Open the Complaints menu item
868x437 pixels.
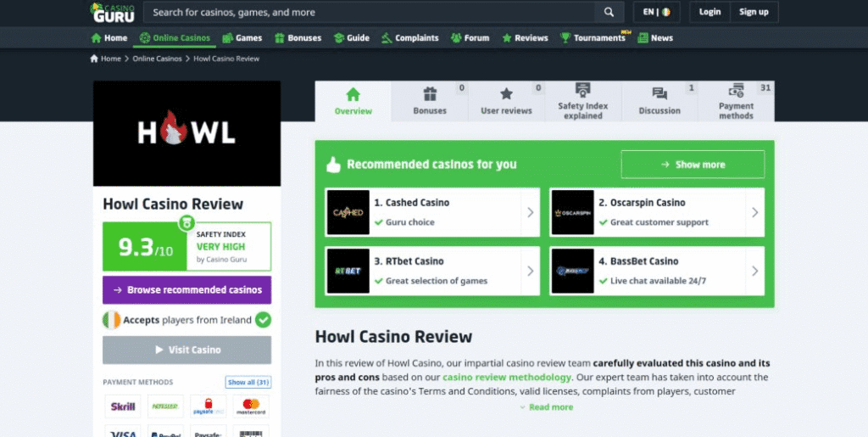pos(410,38)
